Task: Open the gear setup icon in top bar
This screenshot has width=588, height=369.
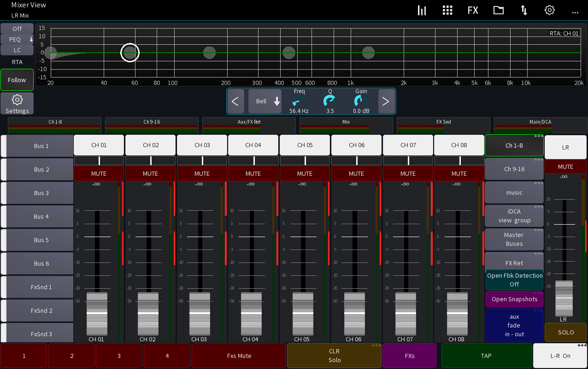Action: click(549, 10)
